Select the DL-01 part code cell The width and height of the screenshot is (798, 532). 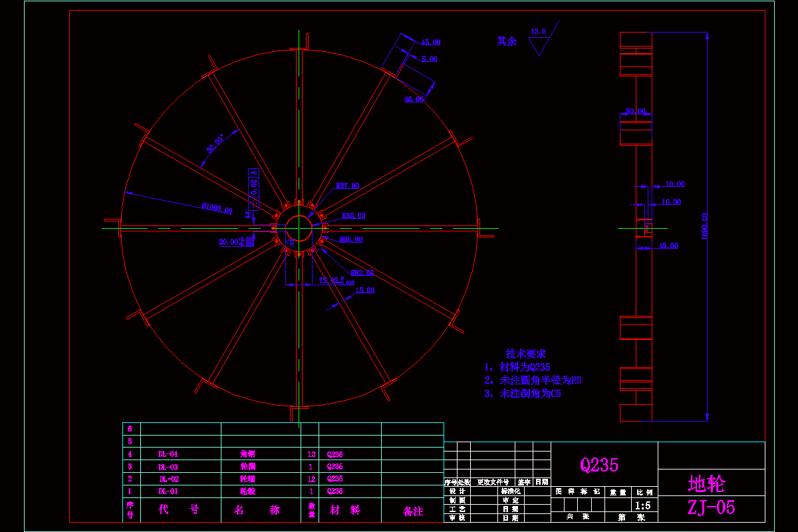point(168,491)
